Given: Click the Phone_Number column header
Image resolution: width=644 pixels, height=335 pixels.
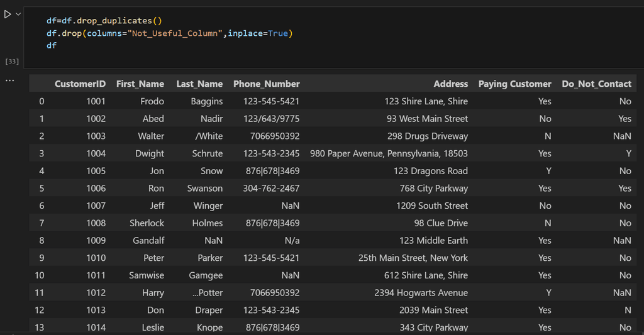Looking at the screenshot, I should click(x=267, y=84).
